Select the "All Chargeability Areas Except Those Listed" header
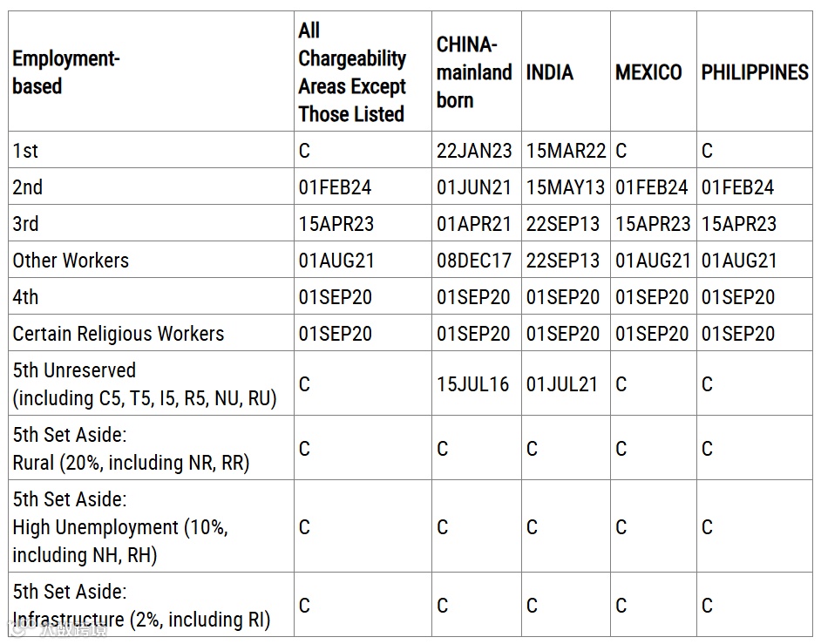Viewport: 821px width, 644px height. click(352, 72)
